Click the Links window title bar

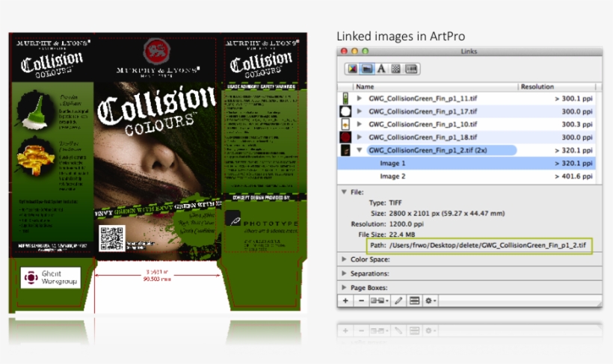469,52
